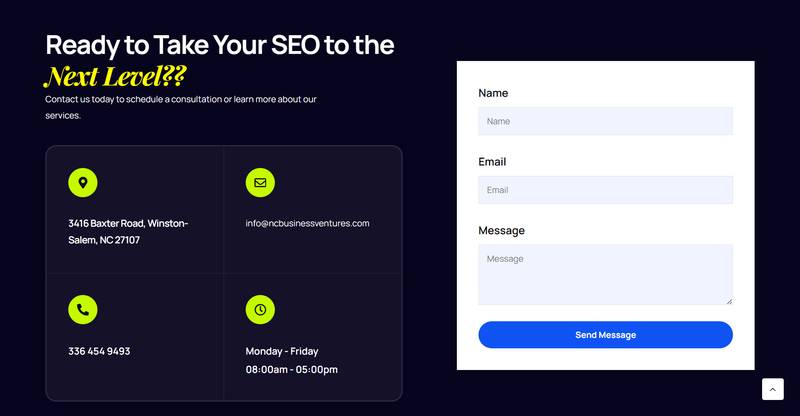Click the 08:00am - 05:00pm hours text
Image resolution: width=800 pixels, height=416 pixels.
291,370
